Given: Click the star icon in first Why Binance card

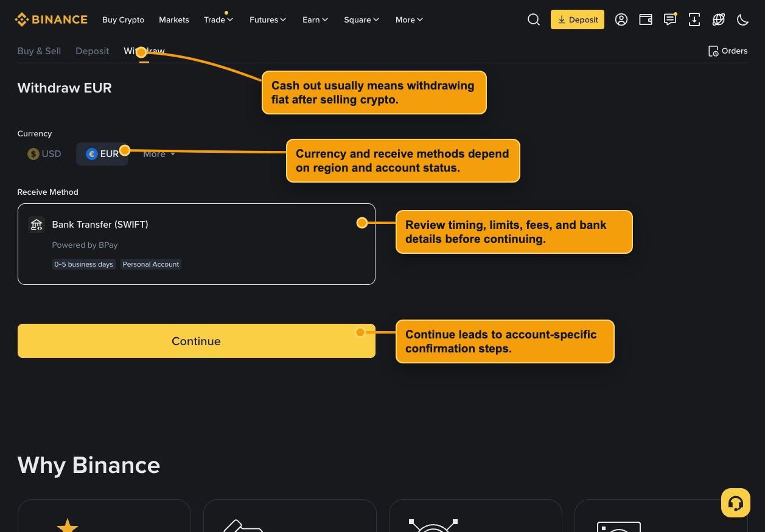Looking at the screenshot, I should [68, 525].
